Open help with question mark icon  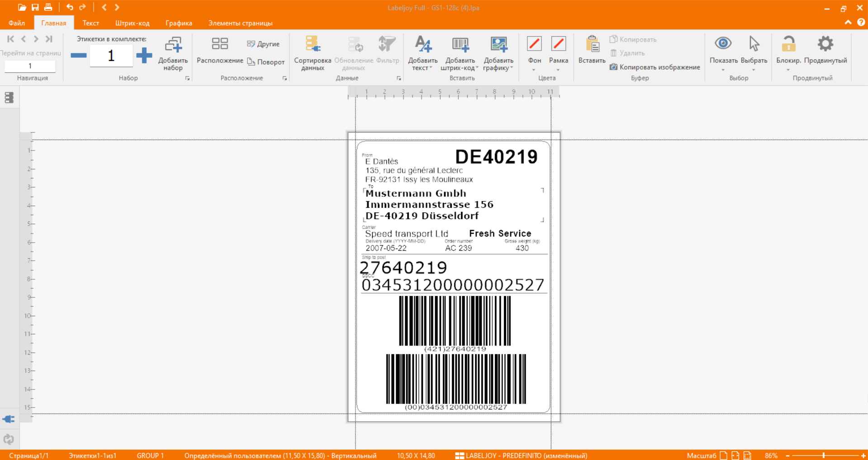(861, 22)
